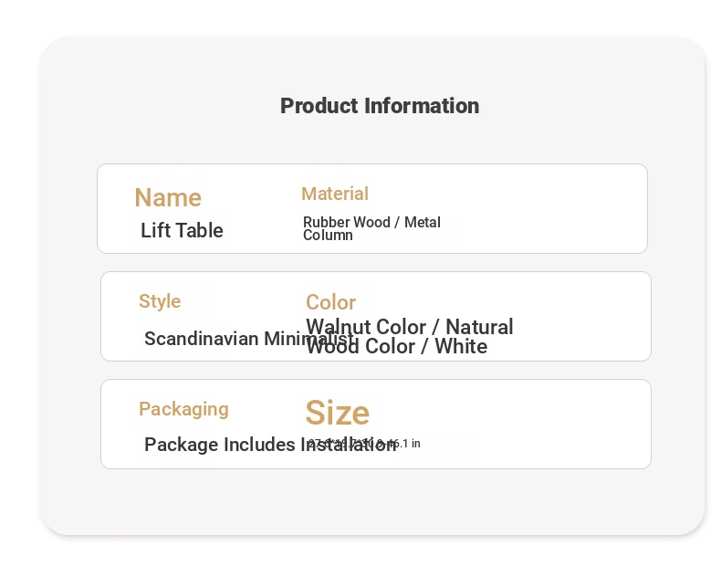Click the Wood Color / White text line
Screen dimensions: 721x588
point(397,346)
